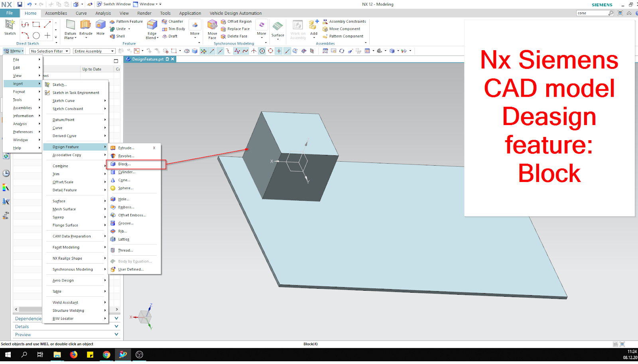Open Google Chrome from taskbar
The image size is (638, 364).
pos(106,354)
